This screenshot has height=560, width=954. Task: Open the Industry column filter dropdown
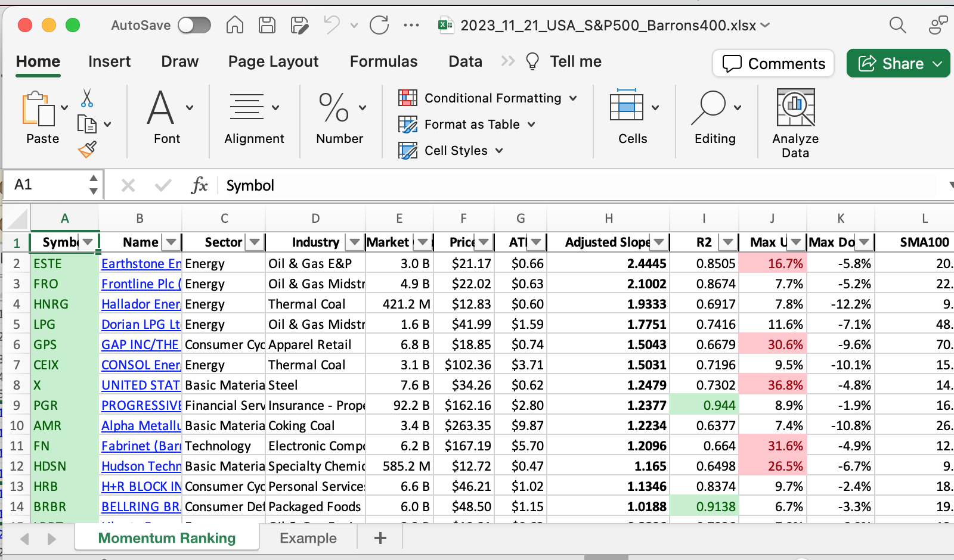pos(355,242)
